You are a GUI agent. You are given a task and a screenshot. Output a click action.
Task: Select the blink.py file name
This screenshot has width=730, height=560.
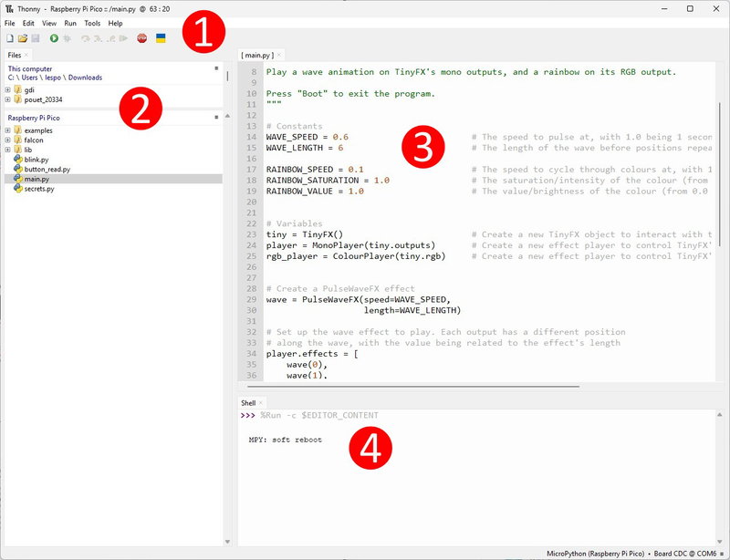[36, 160]
